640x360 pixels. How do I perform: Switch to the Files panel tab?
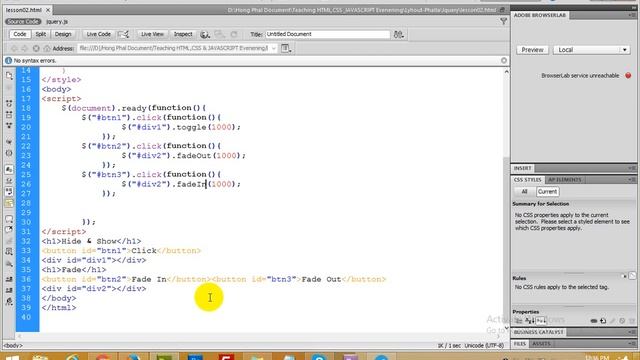(520, 344)
